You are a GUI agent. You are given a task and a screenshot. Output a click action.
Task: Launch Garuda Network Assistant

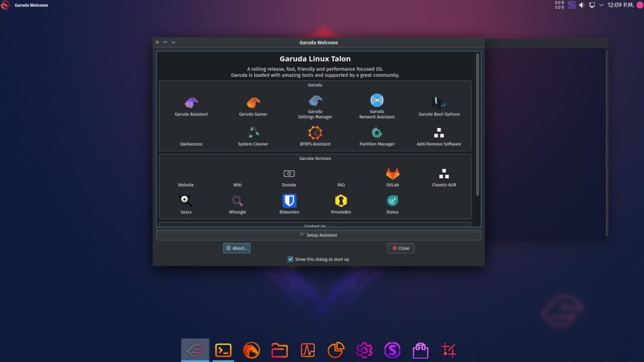point(376,104)
